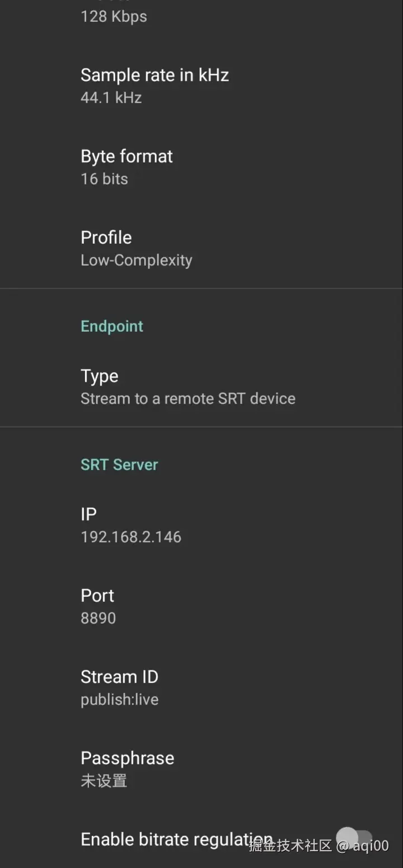Set a Passphrase for the SRT stream
The image size is (403, 868).
click(128, 768)
